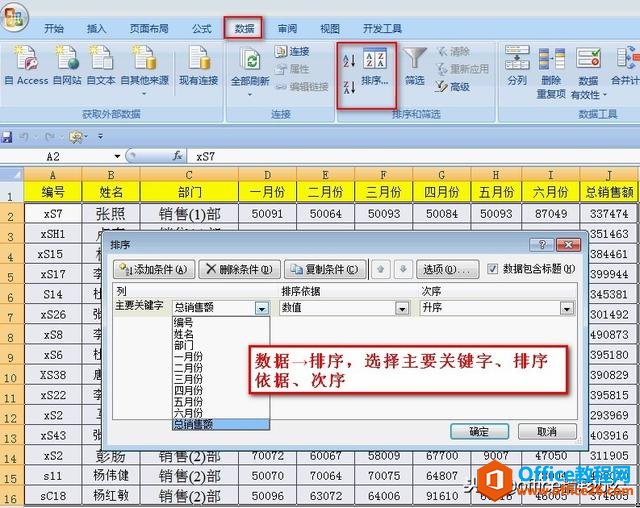Click help question mark in 排序 dialog
This screenshot has height=508, width=640.
541,245
